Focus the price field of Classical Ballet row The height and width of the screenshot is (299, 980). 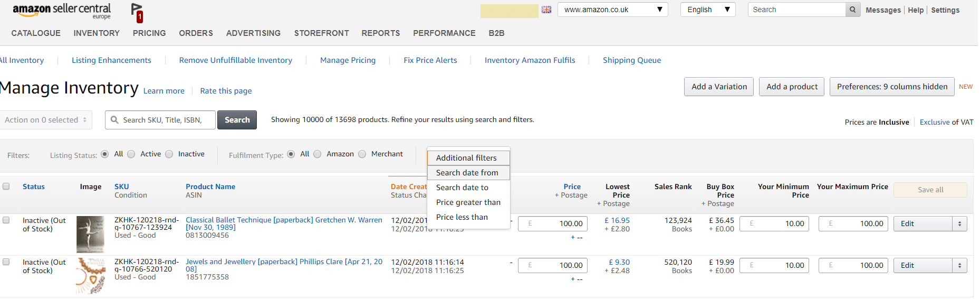552,223
